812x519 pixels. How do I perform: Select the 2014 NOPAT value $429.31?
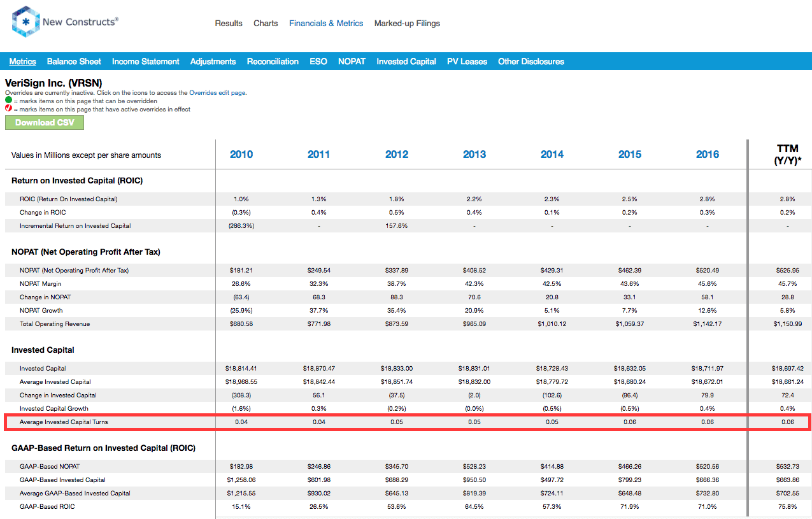(552, 271)
